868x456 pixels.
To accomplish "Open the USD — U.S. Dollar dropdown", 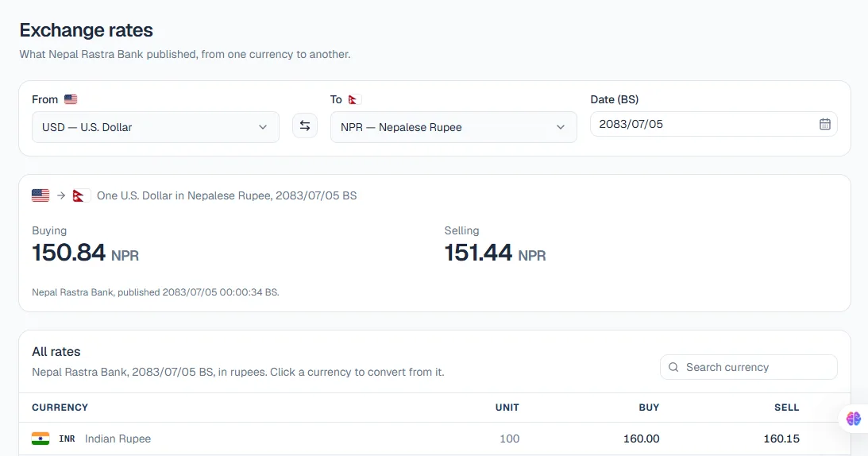I will click(x=156, y=127).
